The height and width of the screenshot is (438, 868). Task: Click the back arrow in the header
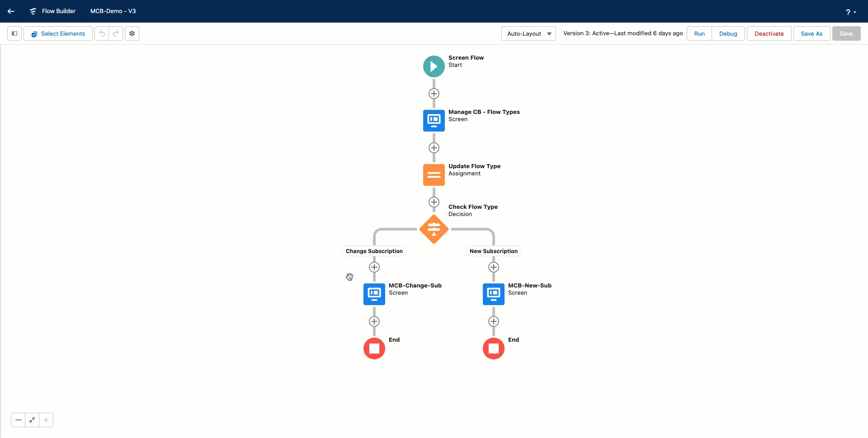coord(11,11)
